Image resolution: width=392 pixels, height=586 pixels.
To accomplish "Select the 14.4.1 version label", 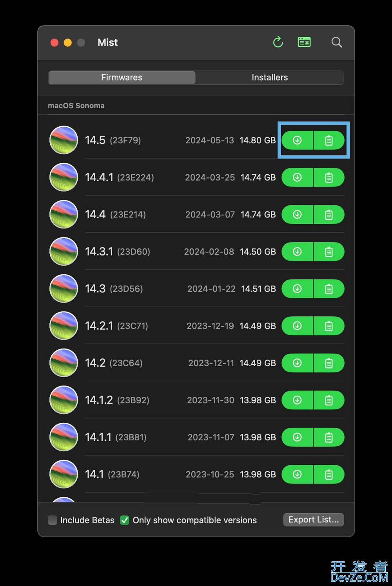I will (x=99, y=177).
